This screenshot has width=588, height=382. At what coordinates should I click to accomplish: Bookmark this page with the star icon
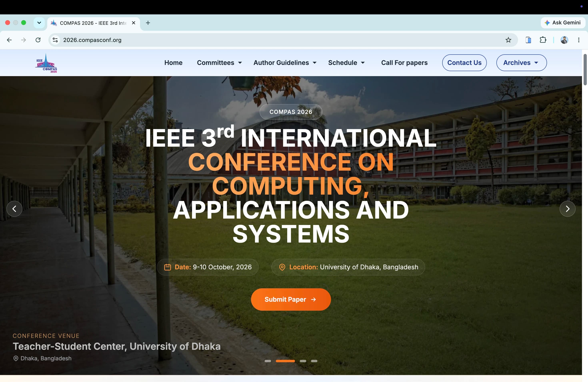pyautogui.click(x=508, y=40)
